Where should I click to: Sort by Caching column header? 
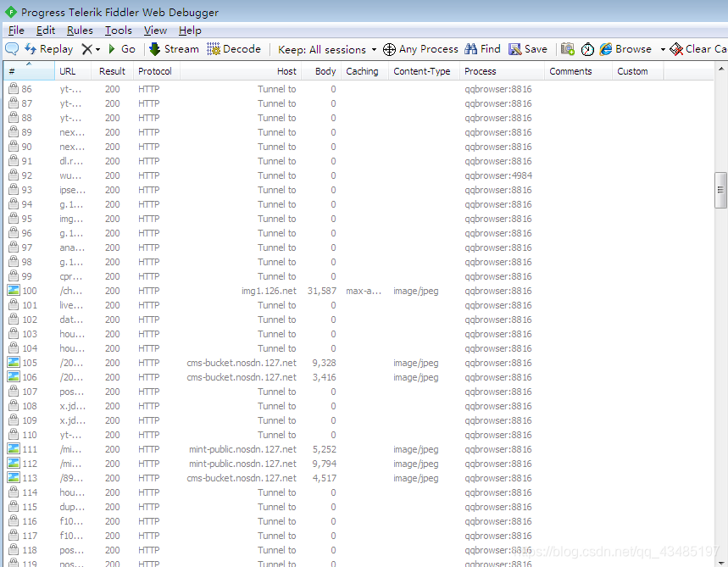(365, 71)
